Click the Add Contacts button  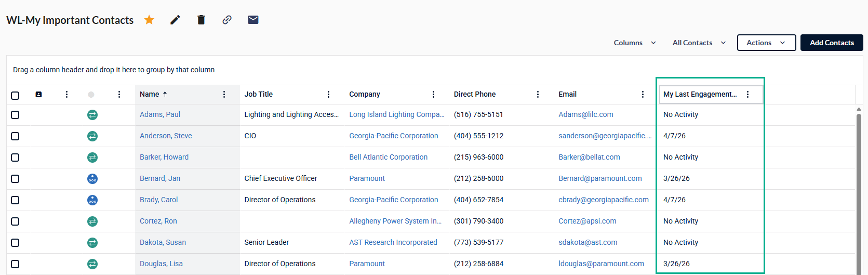pos(832,43)
